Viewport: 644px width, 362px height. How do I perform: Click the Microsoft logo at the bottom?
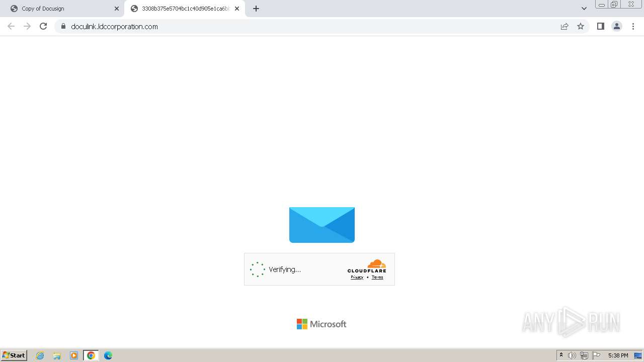[321, 324]
